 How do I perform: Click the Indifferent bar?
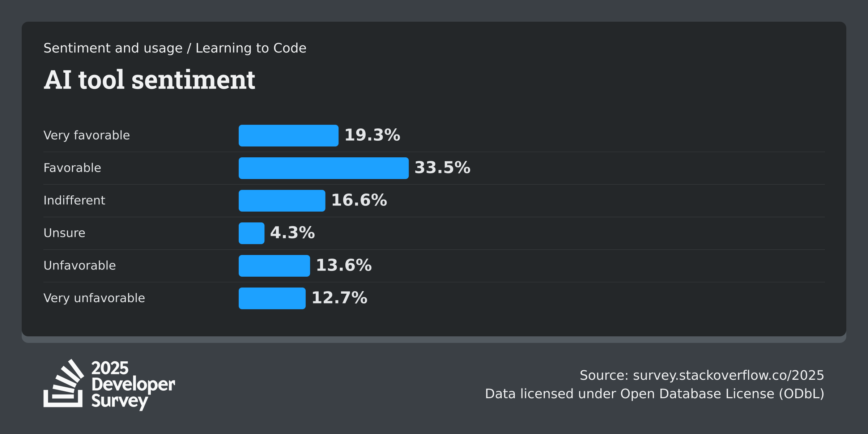click(282, 201)
